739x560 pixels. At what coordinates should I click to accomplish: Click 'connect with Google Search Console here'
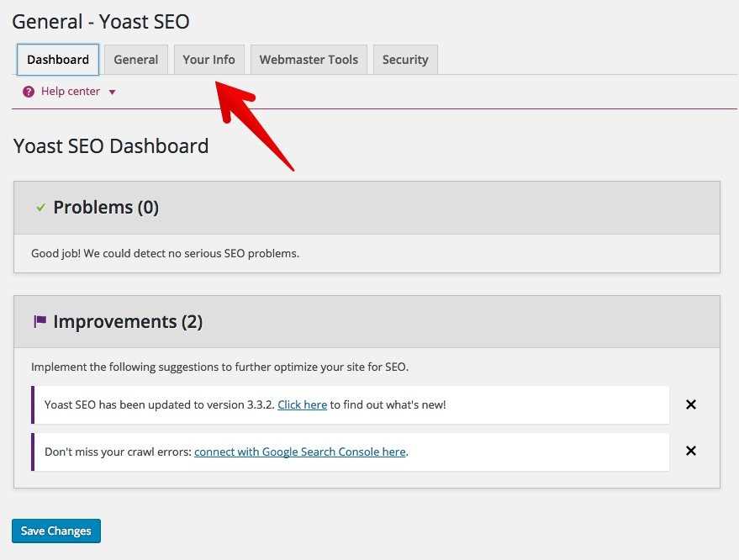[x=299, y=451]
